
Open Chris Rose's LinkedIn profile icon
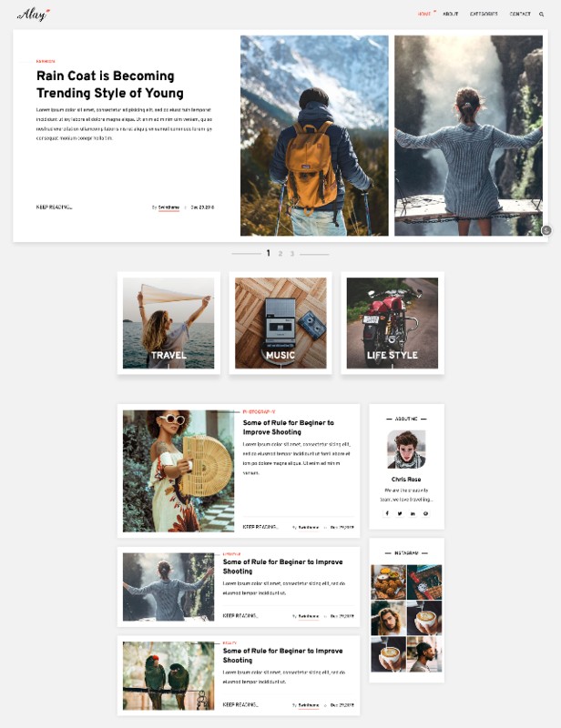413,513
